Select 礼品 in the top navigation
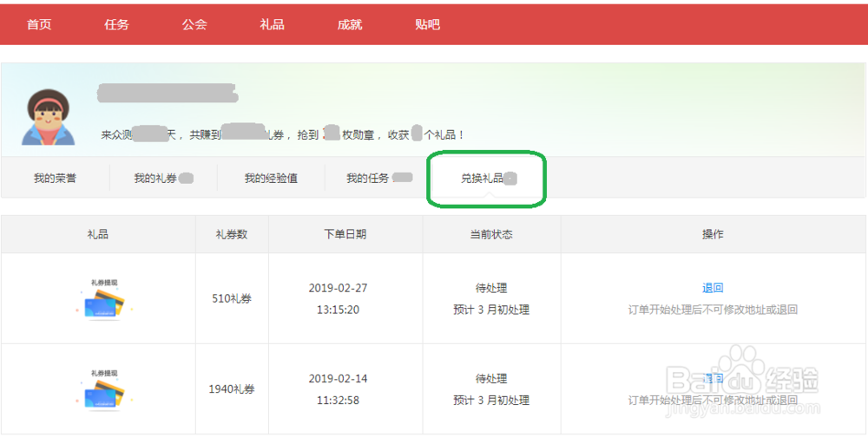The height and width of the screenshot is (437, 868). click(272, 24)
